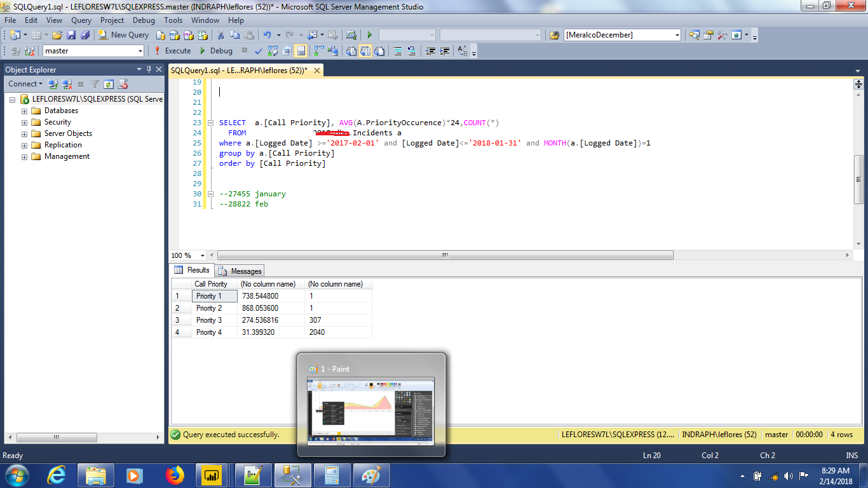
Task: Toggle Results to Grid icon
Action: (365, 51)
